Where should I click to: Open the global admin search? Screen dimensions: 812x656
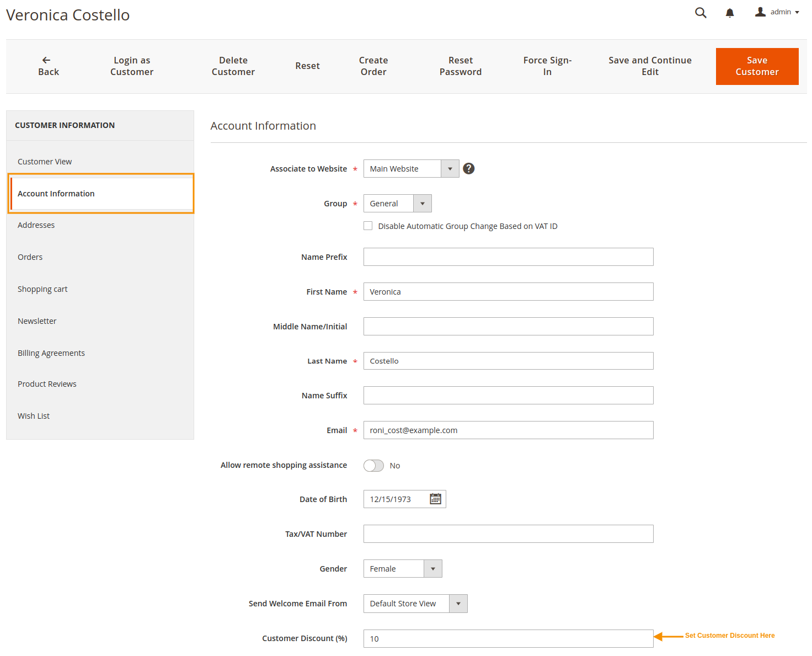click(701, 12)
